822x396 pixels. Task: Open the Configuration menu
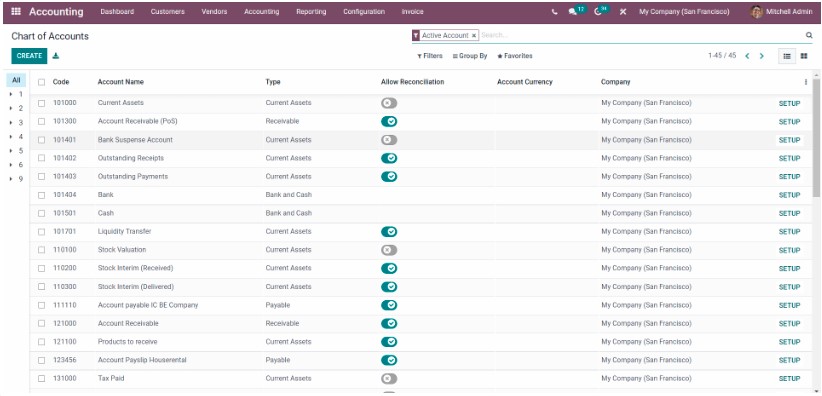pos(364,12)
